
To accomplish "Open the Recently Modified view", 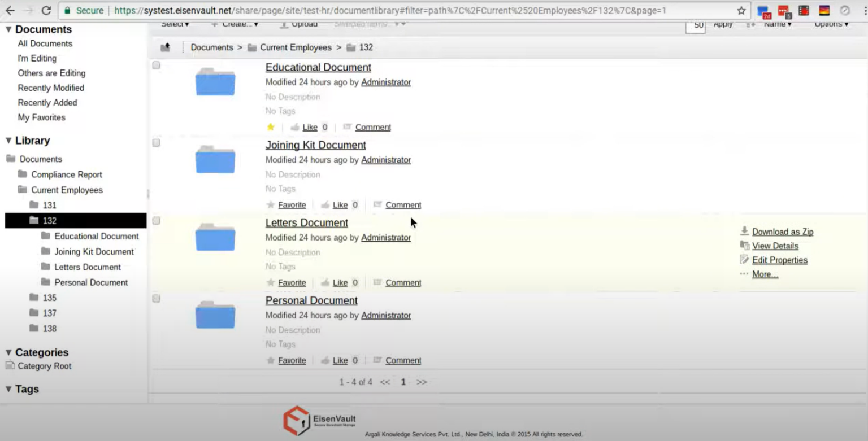I will click(x=51, y=88).
